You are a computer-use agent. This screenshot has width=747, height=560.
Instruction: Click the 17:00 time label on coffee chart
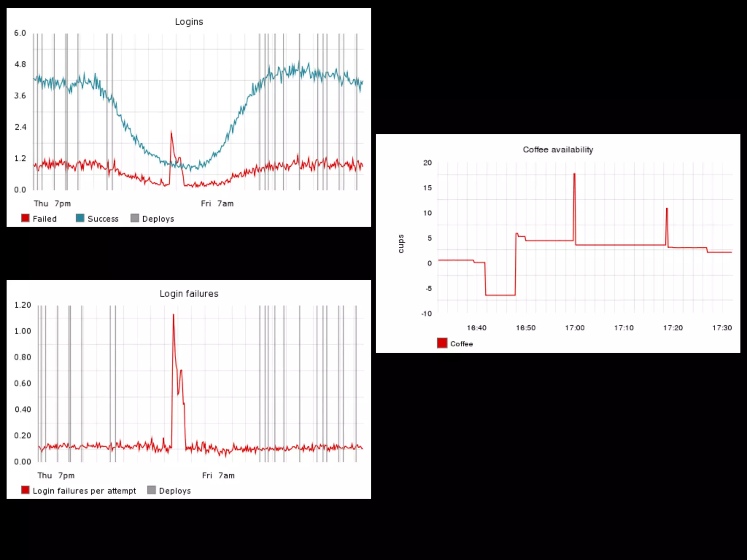tap(574, 328)
